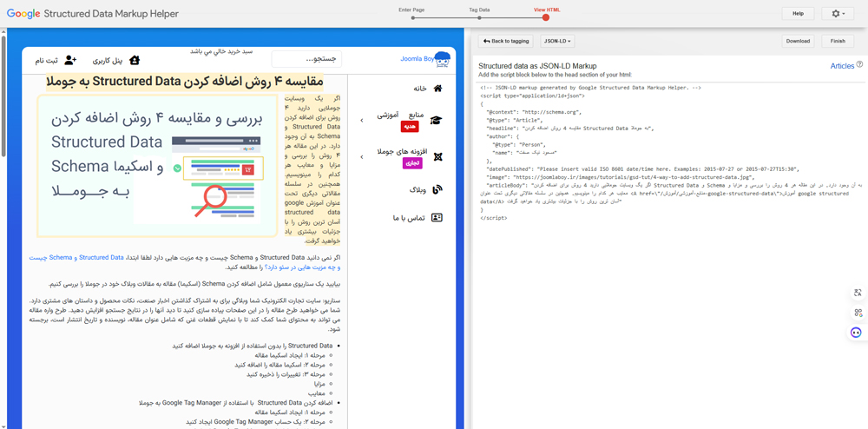Click the article featured image
868x429 pixels.
coord(157,166)
